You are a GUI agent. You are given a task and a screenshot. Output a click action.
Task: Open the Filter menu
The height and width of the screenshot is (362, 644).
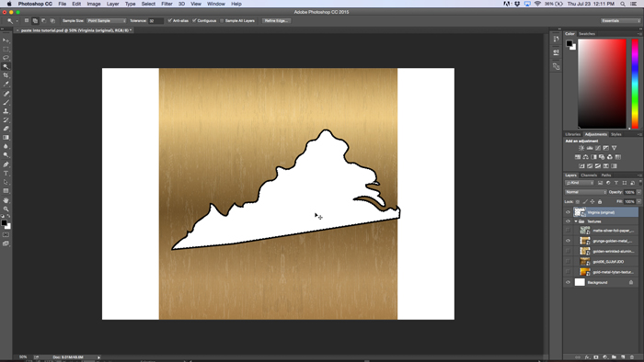coord(167,4)
